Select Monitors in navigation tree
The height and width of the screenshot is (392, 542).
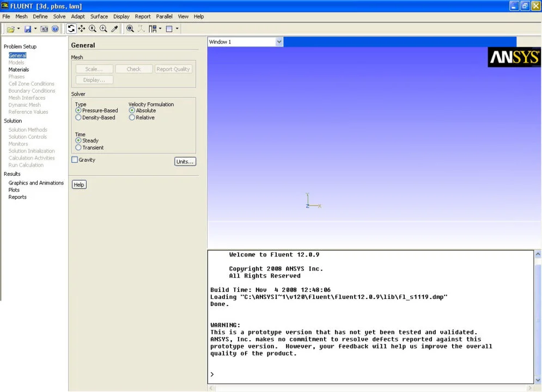(x=19, y=144)
